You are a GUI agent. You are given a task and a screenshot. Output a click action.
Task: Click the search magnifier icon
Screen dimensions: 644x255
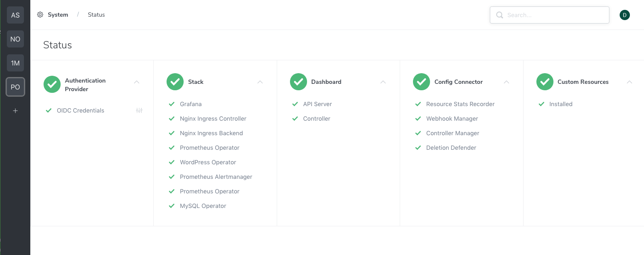click(500, 15)
